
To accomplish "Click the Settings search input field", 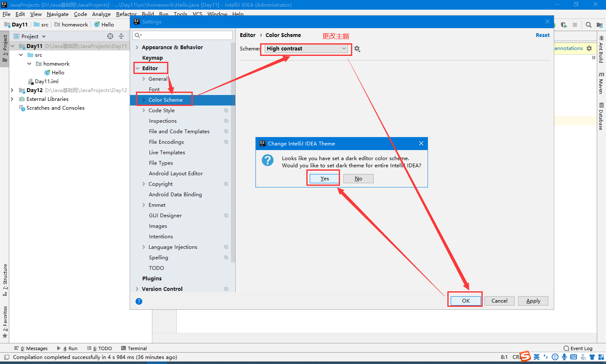I will click(x=183, y=35).
